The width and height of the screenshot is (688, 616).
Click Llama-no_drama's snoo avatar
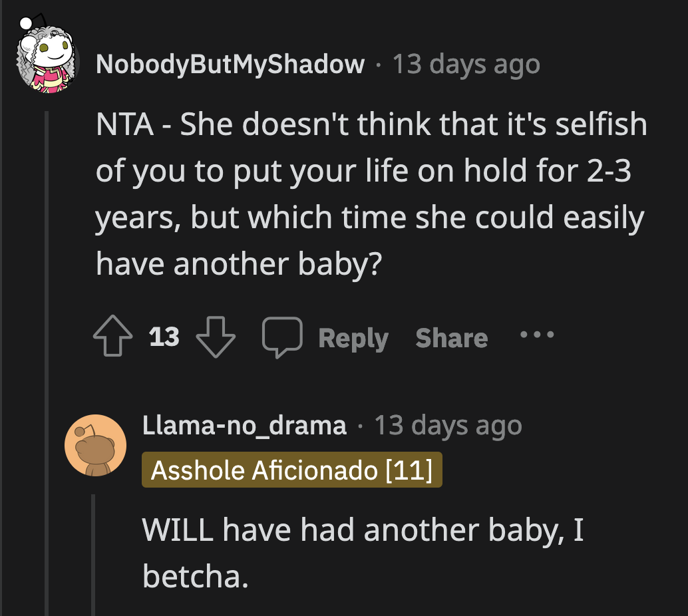click(95, 444)
